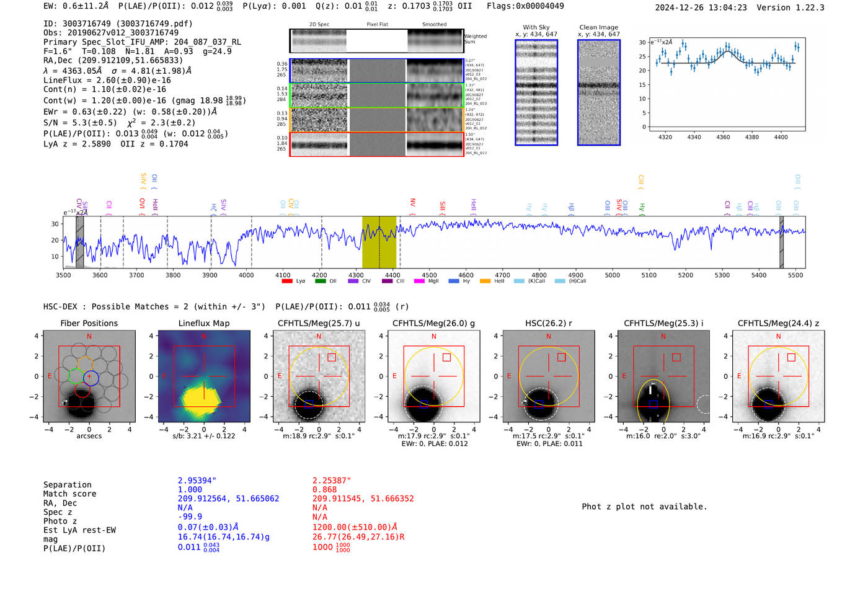Click the Flags:0x00004049 header text
The height and width of the screenshot is (591, 868).
pos(525,6)
